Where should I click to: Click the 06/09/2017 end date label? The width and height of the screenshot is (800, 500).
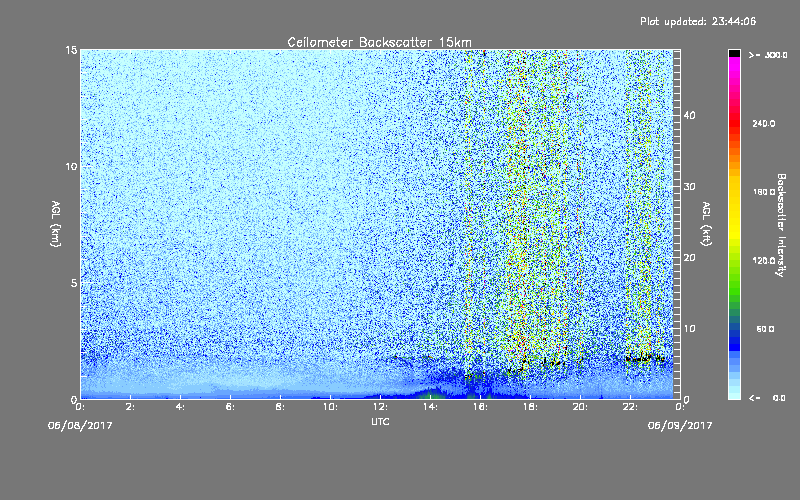point(680,425)
